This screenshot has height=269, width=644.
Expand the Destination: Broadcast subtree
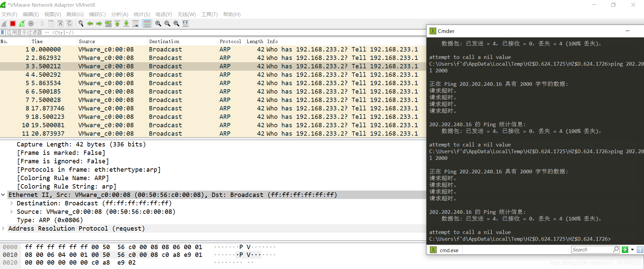(11, 203)
